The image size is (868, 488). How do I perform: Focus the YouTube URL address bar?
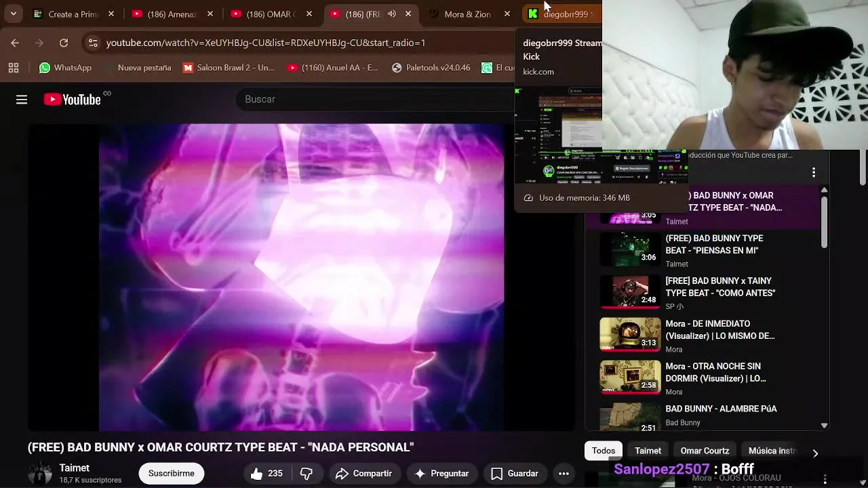click(x=266, y=43)
